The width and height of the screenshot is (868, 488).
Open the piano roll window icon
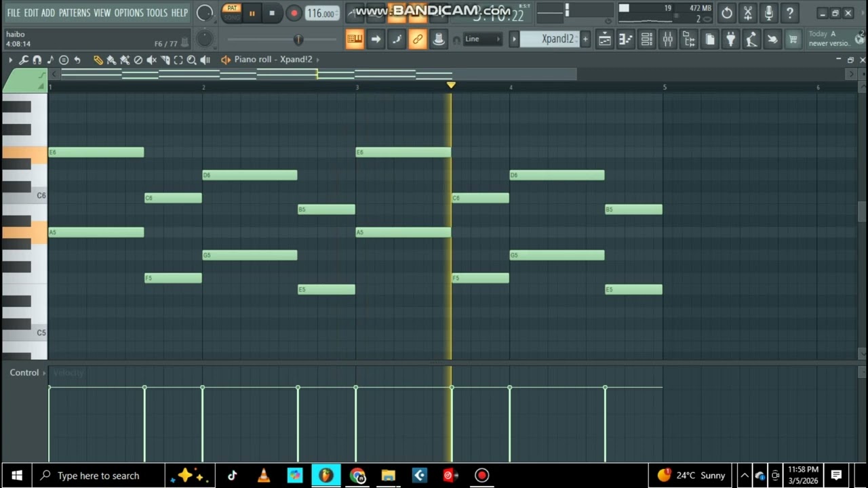(626, 39)
